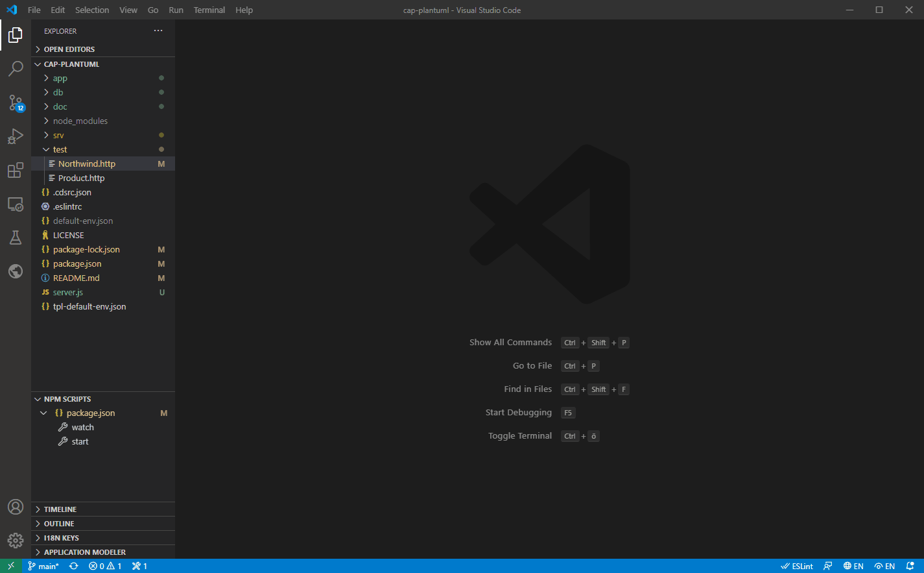This screenshot has width=924, height=573.
Task: Open default-env.json file
Action: click(x=103, y=221)
